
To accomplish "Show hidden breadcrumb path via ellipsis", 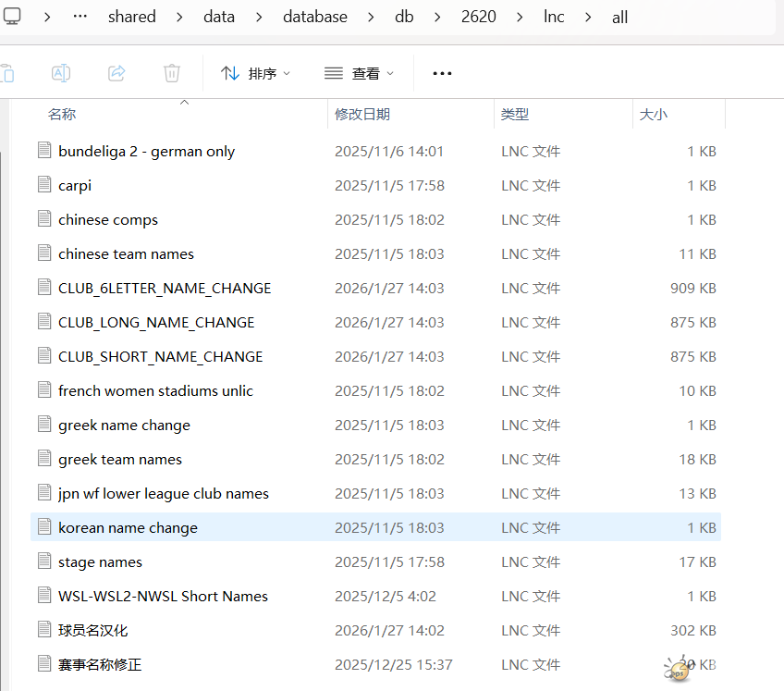I will [x=80, y=17].
